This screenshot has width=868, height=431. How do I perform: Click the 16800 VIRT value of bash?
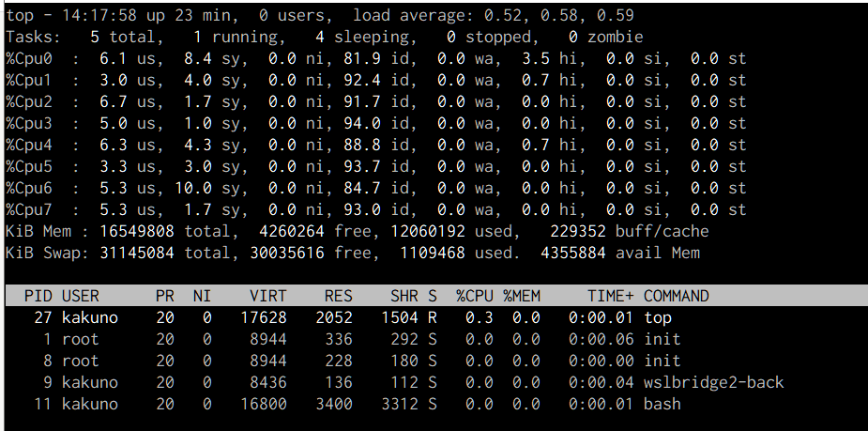click(264, 404)
